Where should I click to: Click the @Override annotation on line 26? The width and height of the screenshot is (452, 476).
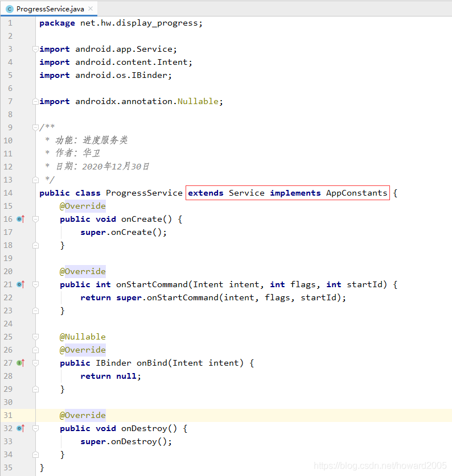pyautogui.click(x=83, y=350)
